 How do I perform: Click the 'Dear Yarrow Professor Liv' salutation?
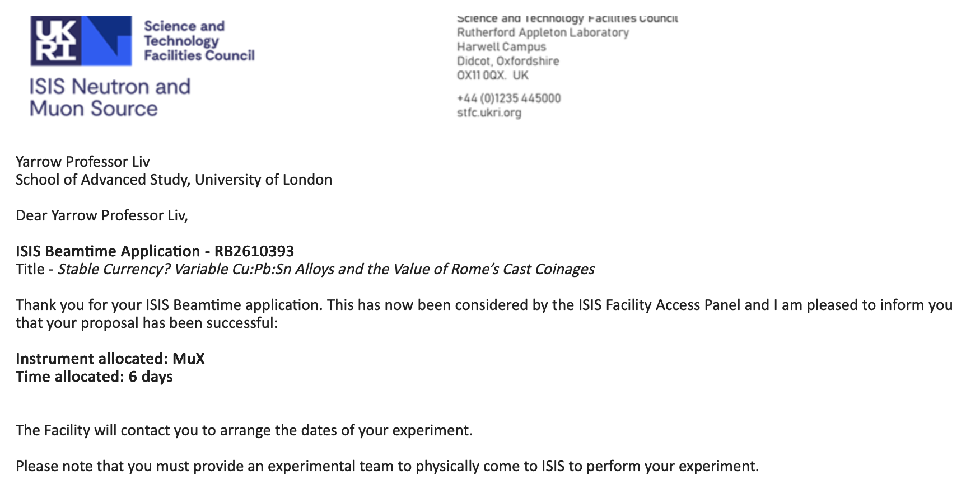(x=102, y=215)
